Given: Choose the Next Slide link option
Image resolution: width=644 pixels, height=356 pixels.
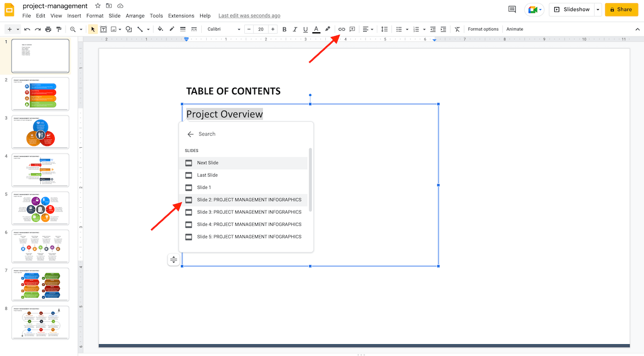Looking at the screenshot, I should [x=243, y=163].
